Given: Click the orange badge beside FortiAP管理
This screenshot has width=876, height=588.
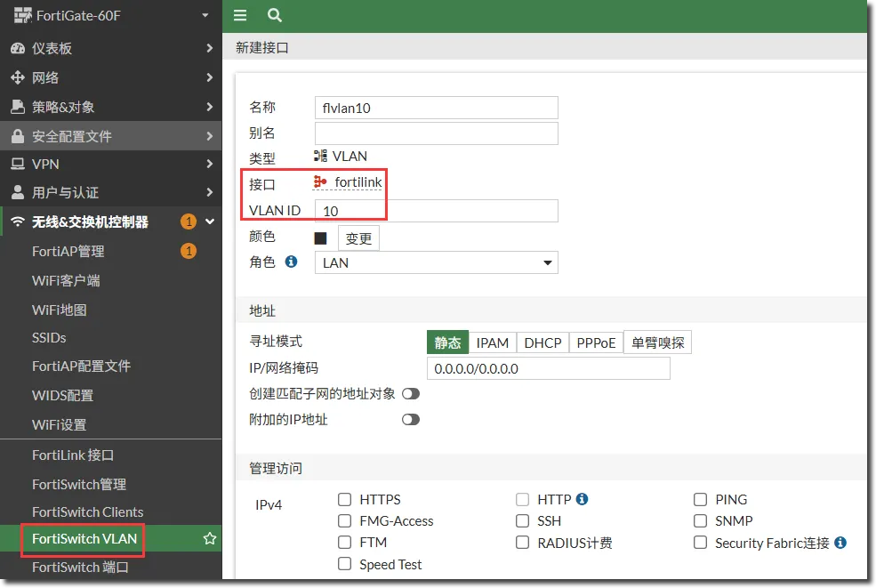Looking at the screenshot, I should click(x=188, y=251).
